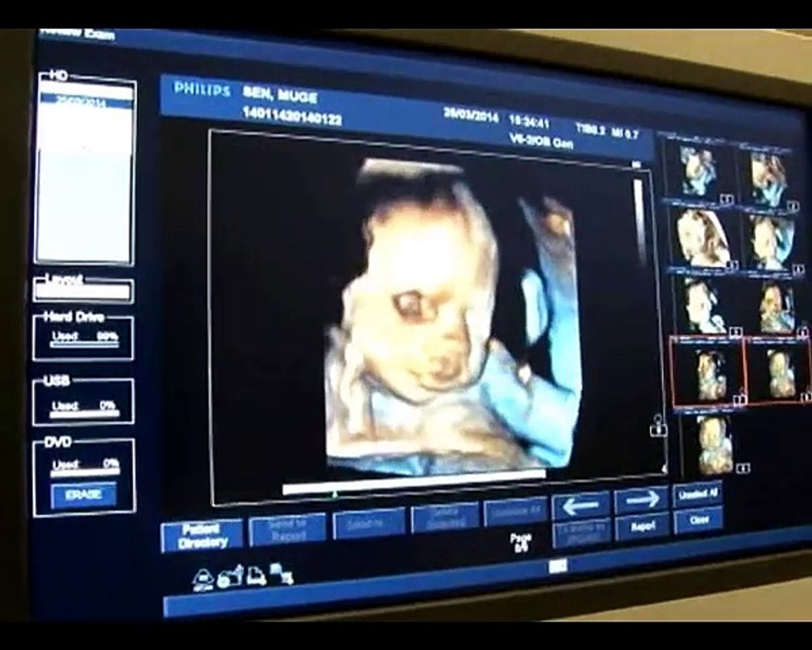Click the Hard Drive label
812x650 pixels.
pos(74,317)
